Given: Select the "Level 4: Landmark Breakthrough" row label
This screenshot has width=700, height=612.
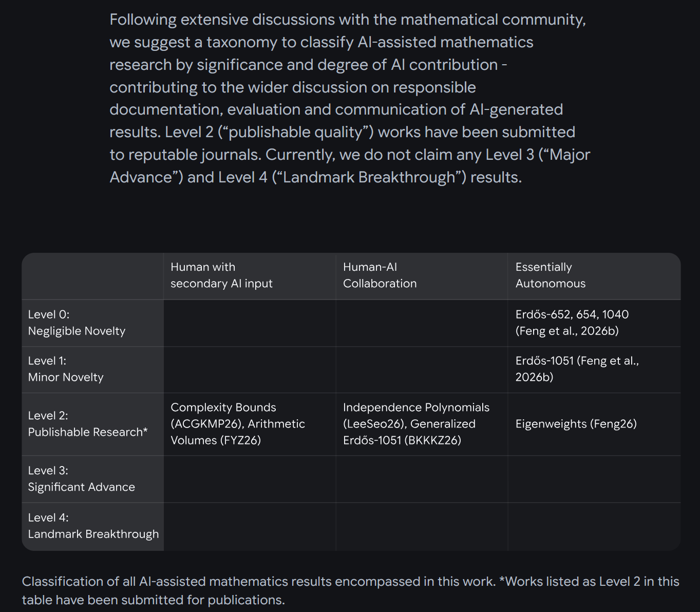Looking at the screenshot, I should pos(93,526).
